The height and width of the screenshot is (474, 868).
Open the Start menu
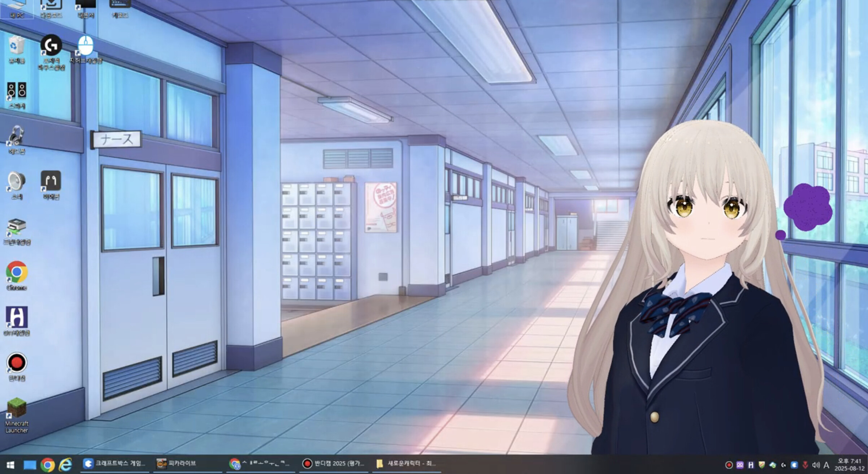coord(10,464)
